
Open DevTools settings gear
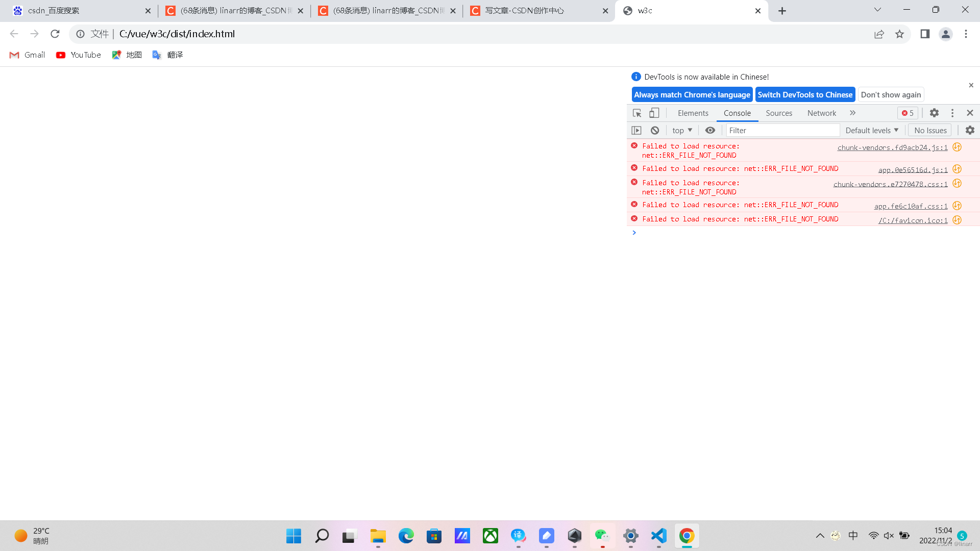(934, 113)
